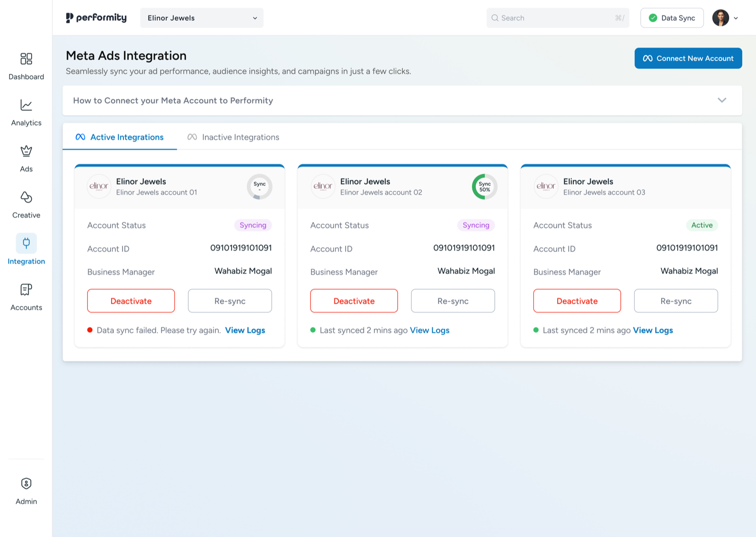Open the Accounts sidebar icon

(26, 290)
